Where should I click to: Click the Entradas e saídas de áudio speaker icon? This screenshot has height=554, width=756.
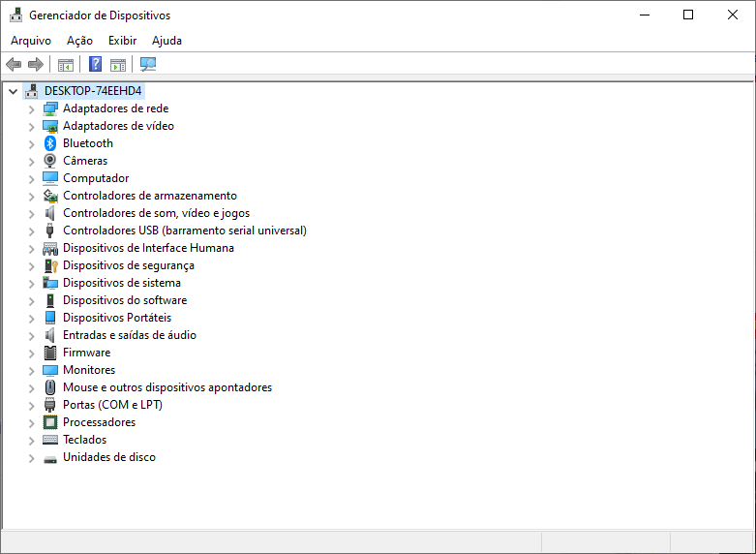coord(50,335)
